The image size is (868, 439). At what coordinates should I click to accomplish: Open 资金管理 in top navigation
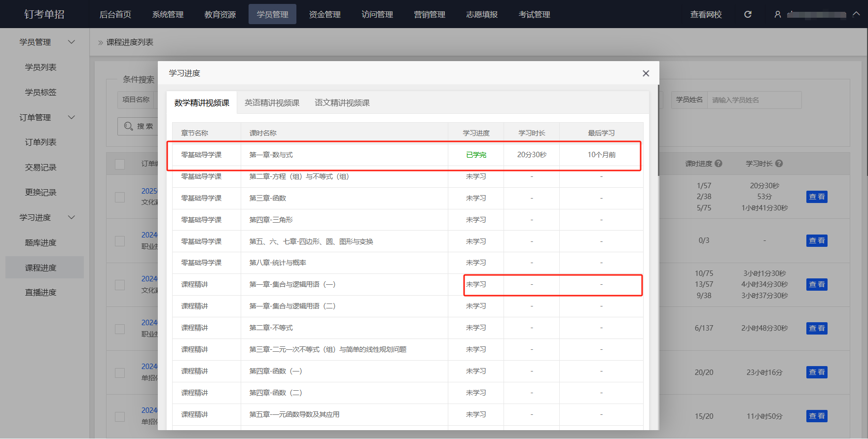point(325,14)
